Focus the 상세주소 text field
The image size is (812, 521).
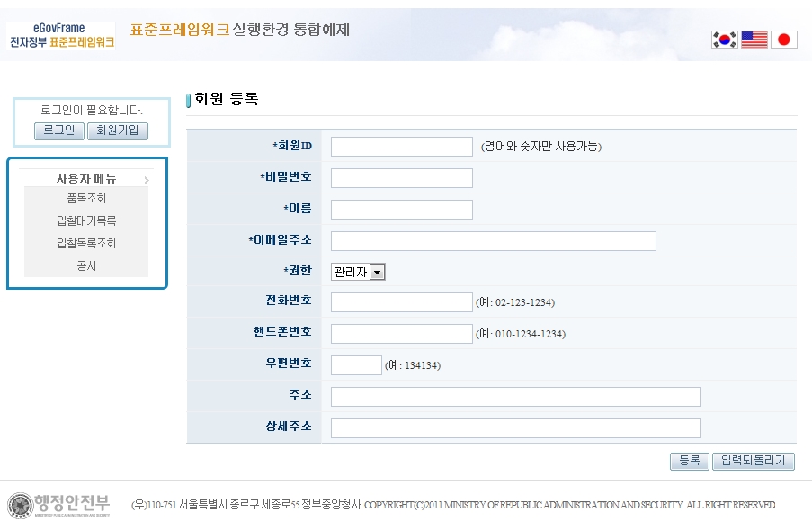515,427
